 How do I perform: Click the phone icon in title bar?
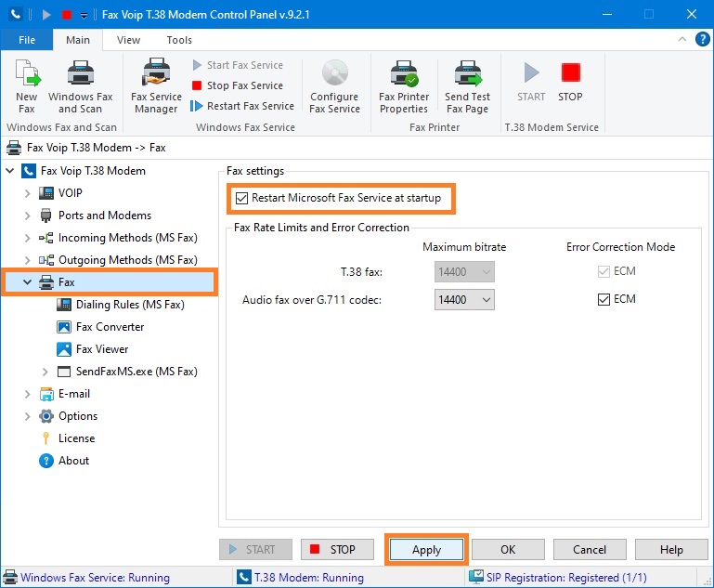16,14
